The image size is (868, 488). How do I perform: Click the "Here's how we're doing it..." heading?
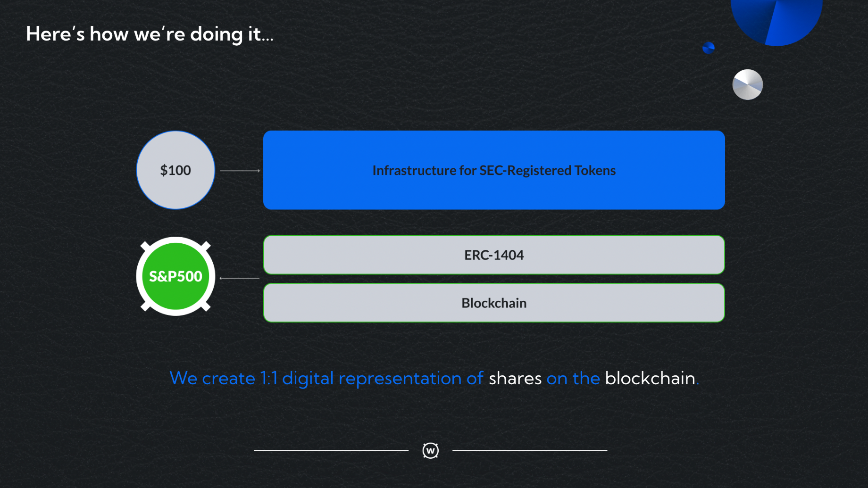tap(150, 34)
